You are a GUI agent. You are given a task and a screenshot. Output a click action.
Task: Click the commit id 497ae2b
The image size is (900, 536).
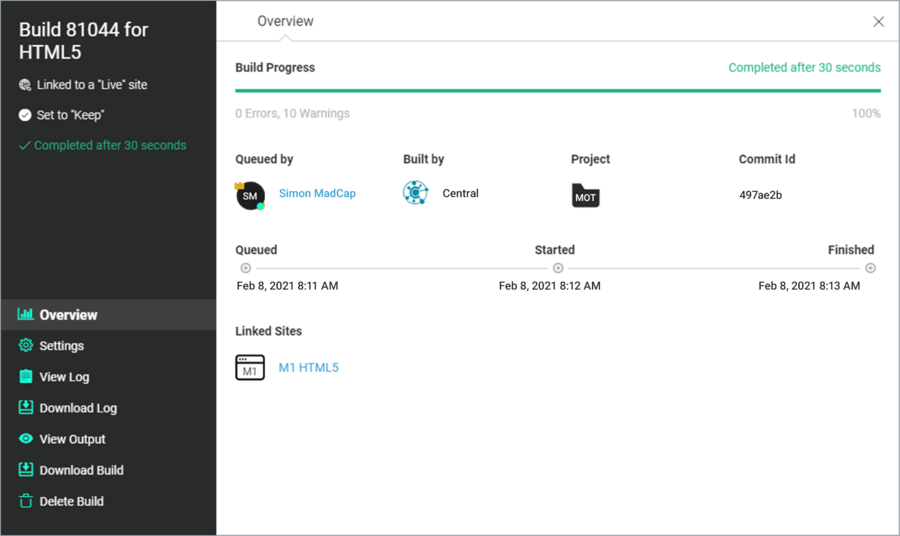pos(761,195)
